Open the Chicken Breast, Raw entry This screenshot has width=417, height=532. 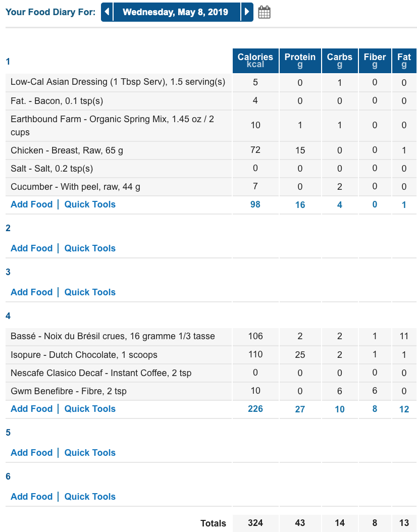point(67,150)
